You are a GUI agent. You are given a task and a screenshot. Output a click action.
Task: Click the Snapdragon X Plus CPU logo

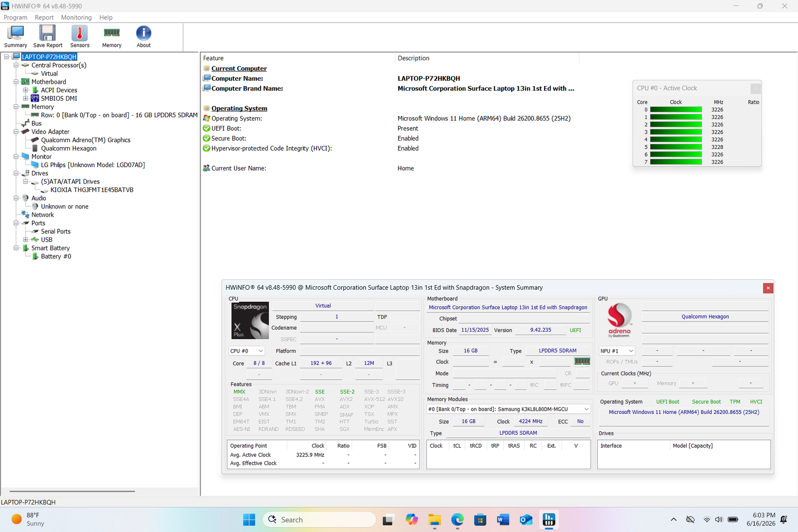[250, 321]
